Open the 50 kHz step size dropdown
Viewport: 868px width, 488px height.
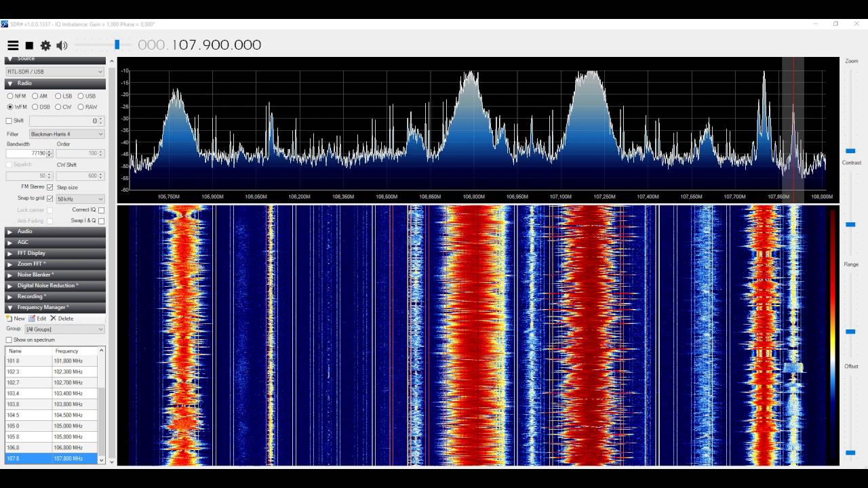point(80,199)
